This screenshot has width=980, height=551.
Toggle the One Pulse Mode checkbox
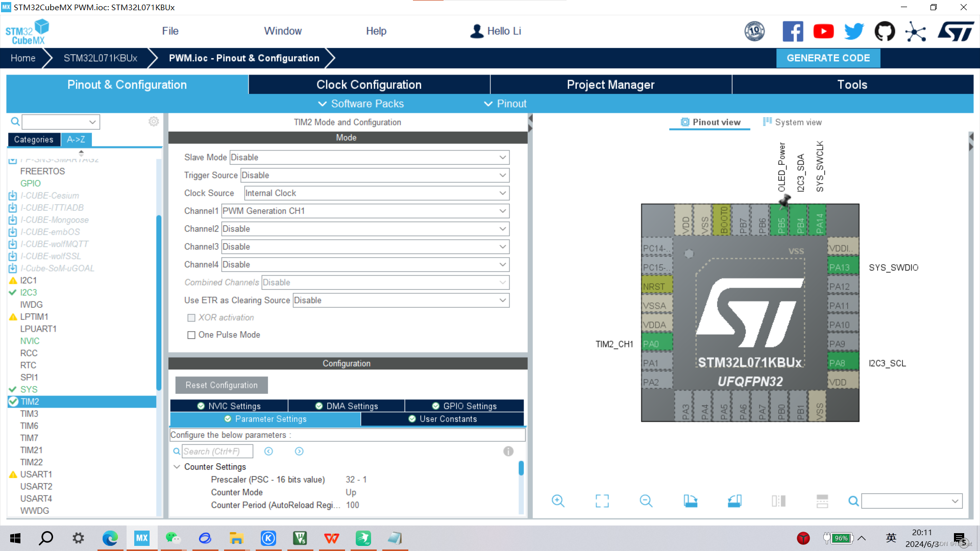click(x=190, y=334)
